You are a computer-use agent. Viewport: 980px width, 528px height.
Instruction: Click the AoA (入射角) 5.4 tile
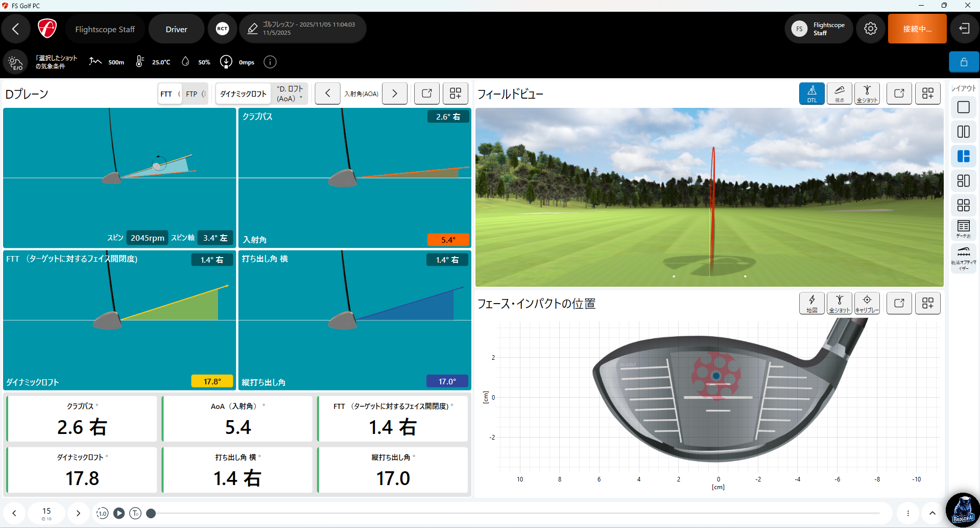[x=237, y=419]
